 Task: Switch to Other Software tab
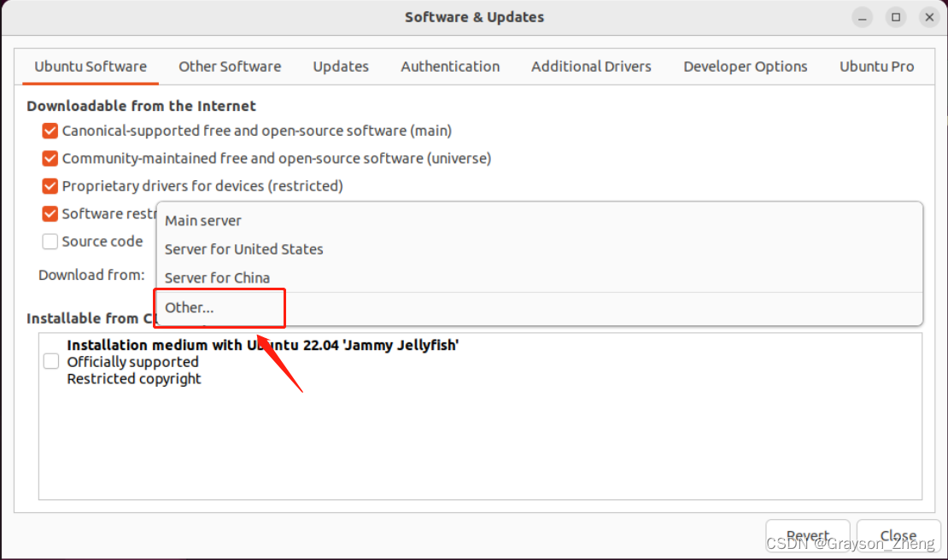pyautogui.click(x=230, y=67)
